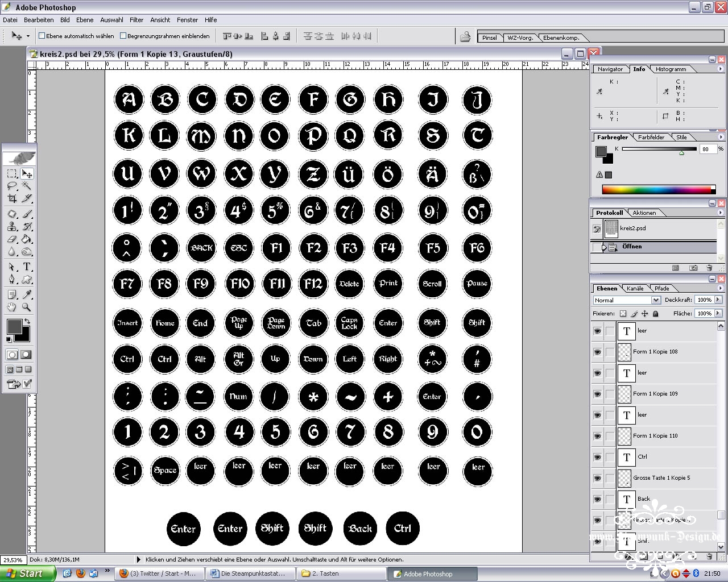Hide the 'Ctrl' text layer
The image size is (728, 582).
point(597,457)
